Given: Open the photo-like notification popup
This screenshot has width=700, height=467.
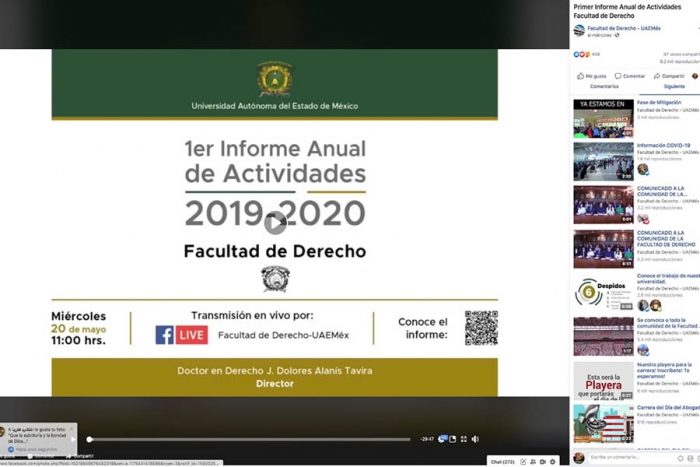Looking at the screenshot, I should click(38, 439).
